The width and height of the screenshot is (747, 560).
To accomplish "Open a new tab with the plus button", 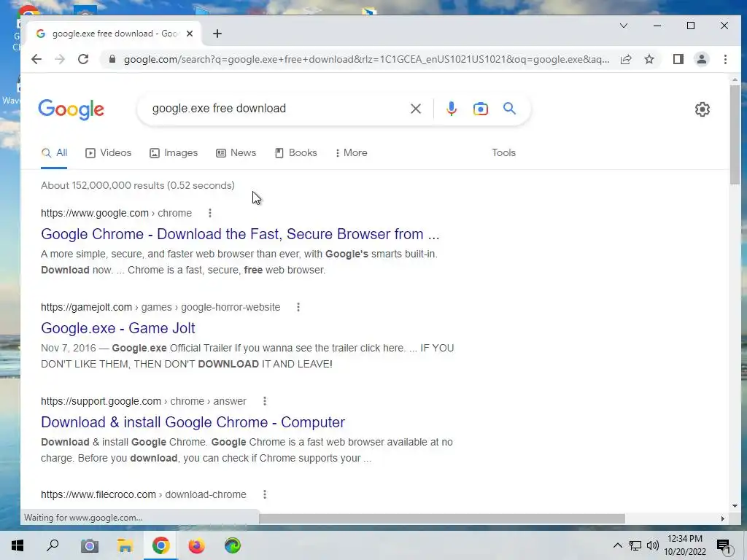I will pyautogui.click(x=217, y=34).
